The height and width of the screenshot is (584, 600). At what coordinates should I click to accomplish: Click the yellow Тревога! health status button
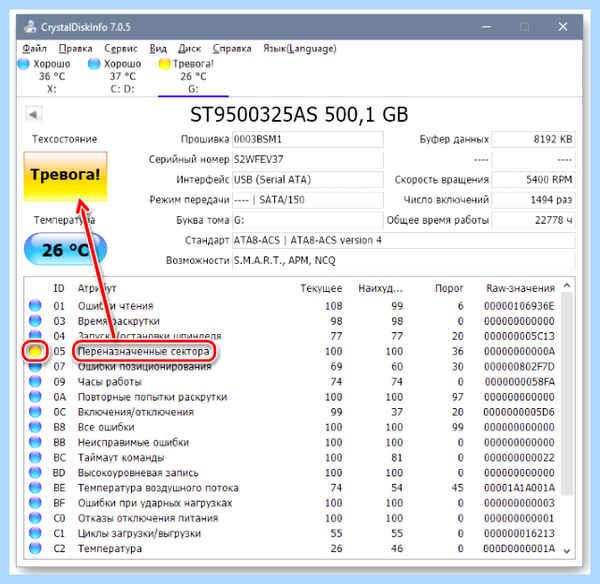[x=65, y=176]
